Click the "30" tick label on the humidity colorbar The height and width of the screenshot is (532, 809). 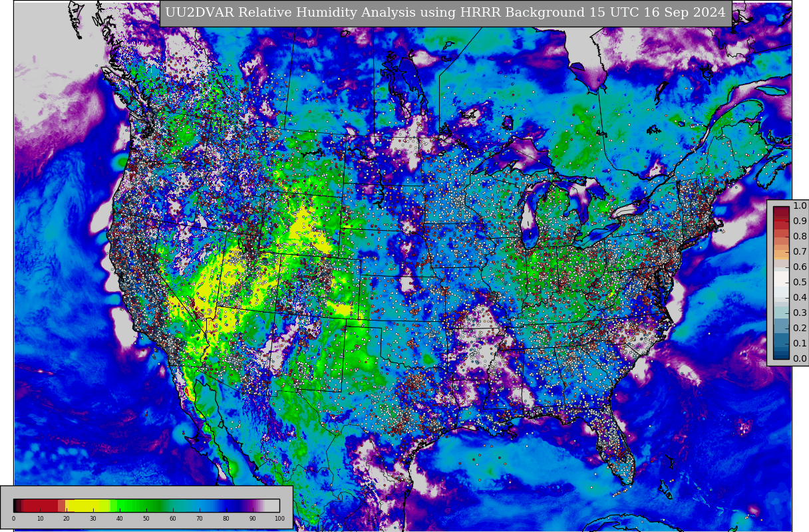pos(93,519)
